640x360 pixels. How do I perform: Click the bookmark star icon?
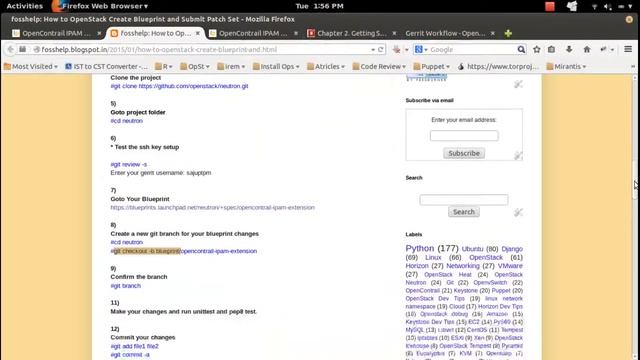537,49
